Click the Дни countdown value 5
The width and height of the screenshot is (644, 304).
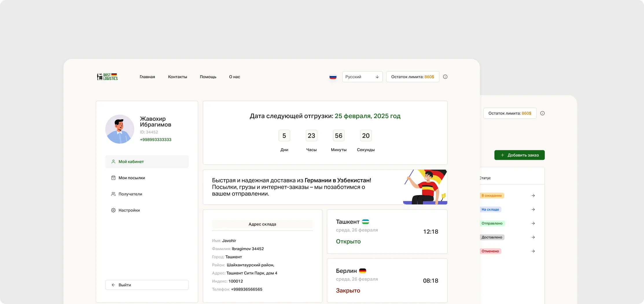284,135
